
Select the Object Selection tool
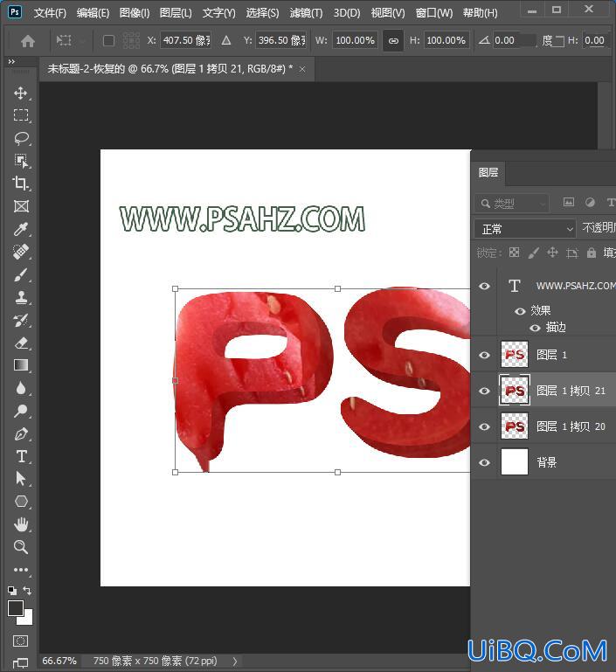tap(21, 161)
